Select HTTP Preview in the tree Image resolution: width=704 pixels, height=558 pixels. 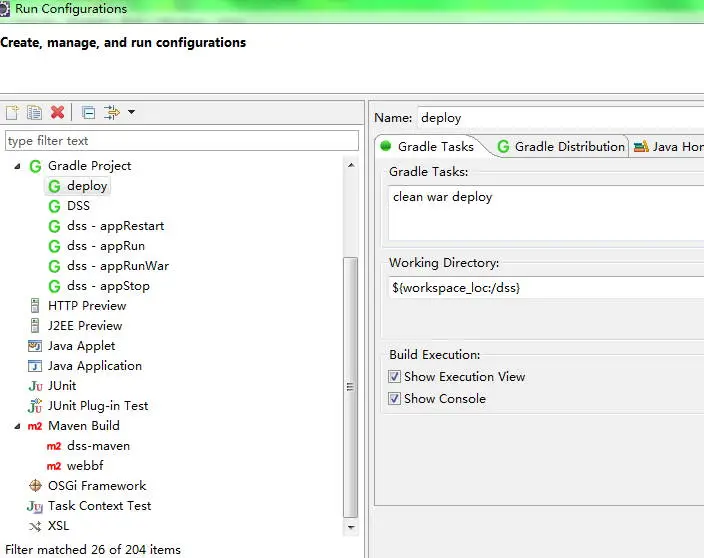pos(87,306)
